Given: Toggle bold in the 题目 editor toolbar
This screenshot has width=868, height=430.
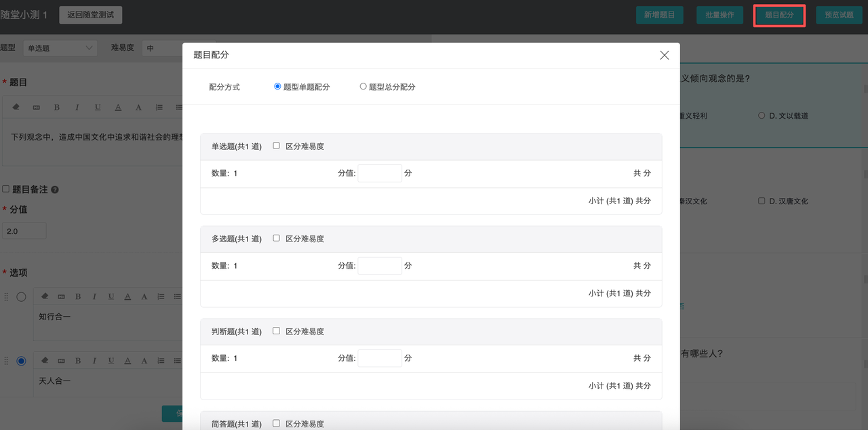Looking at the screenshot, I should (x=57, y=107).
